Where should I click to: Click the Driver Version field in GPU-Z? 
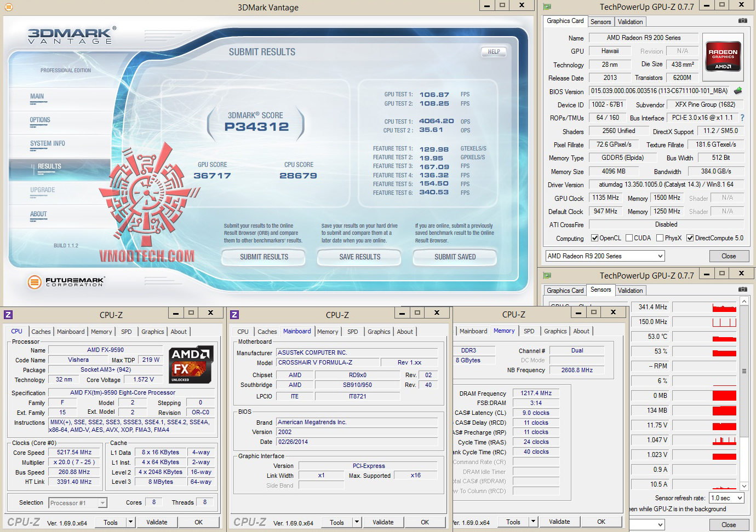666,184
